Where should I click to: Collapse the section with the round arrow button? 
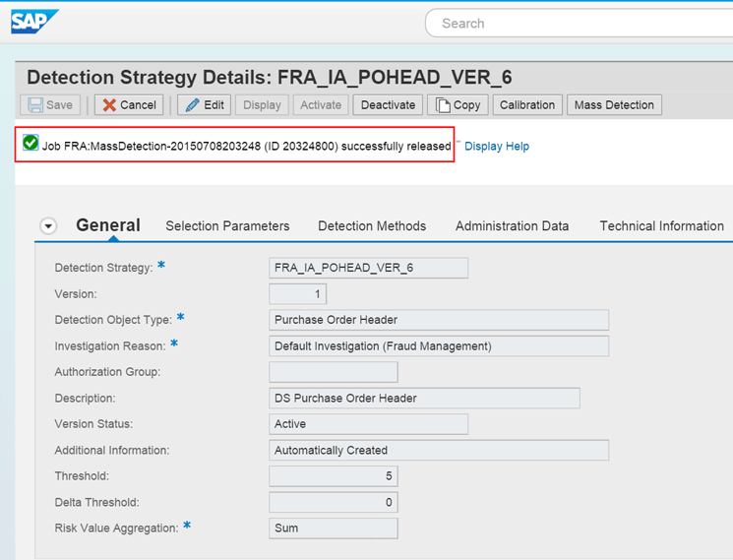[48, 225]
